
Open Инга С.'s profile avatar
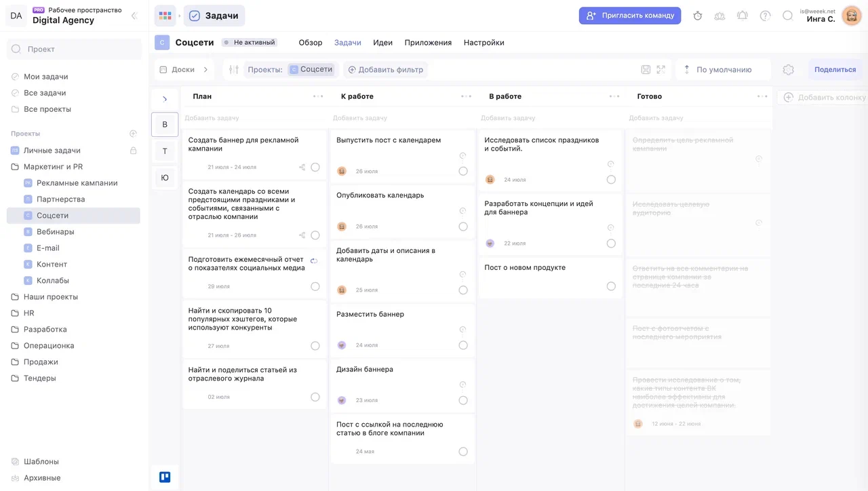851,15
